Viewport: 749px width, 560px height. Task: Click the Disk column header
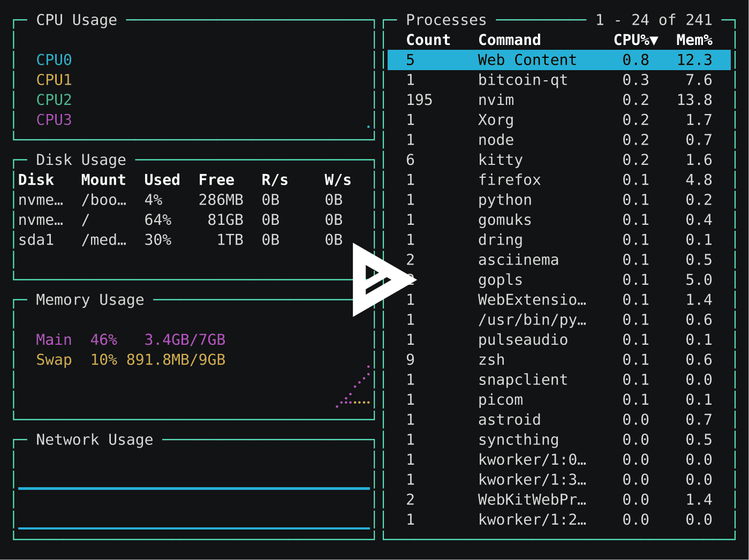pyautogui.click(x=36, y=180)
